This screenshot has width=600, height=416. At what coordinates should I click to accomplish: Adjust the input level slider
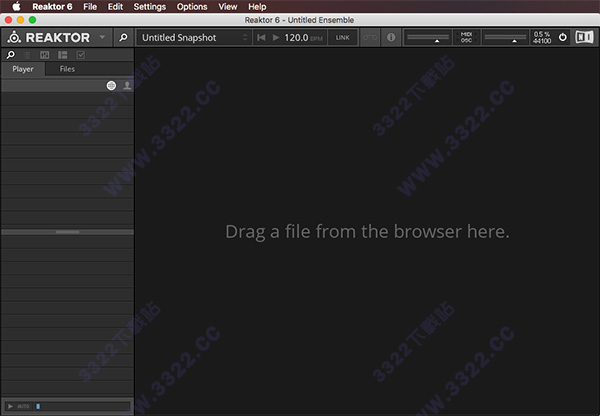point(428,38)
